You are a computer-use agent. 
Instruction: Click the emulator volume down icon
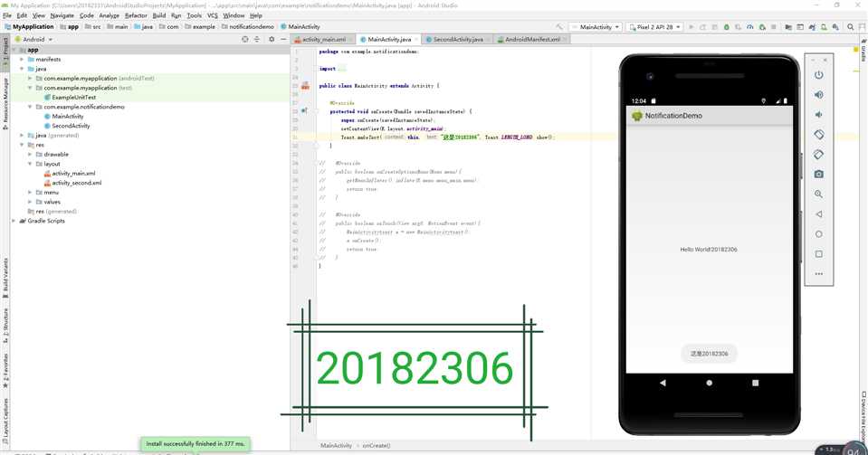(819, 115)
